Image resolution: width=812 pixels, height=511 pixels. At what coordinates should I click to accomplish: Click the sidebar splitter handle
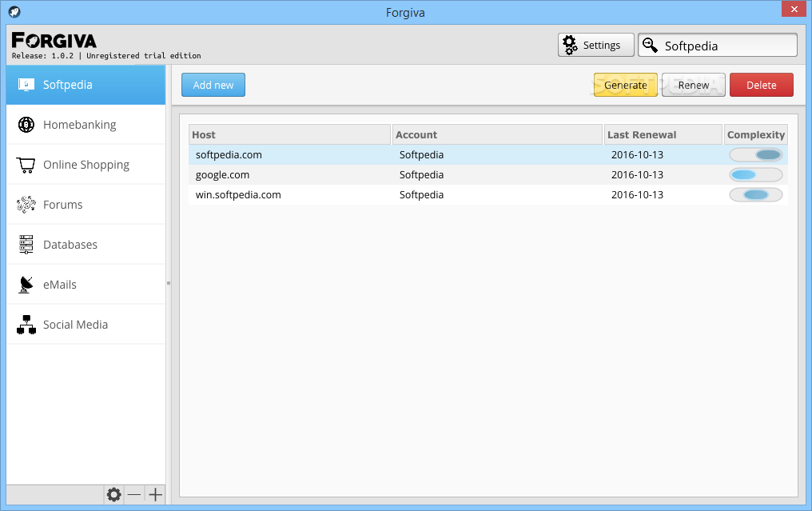(169, 283)
